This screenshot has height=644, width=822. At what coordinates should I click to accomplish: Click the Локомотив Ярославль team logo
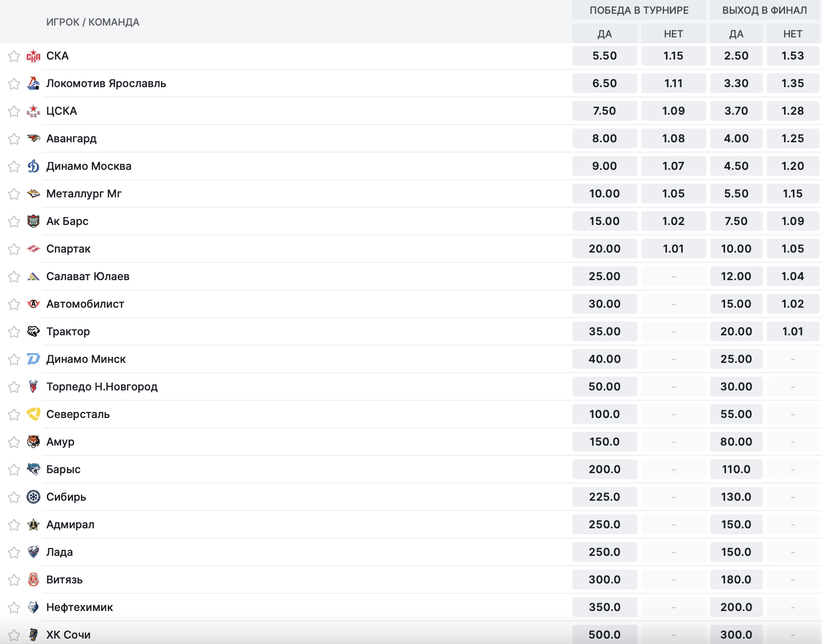click(x=33, y=84)
